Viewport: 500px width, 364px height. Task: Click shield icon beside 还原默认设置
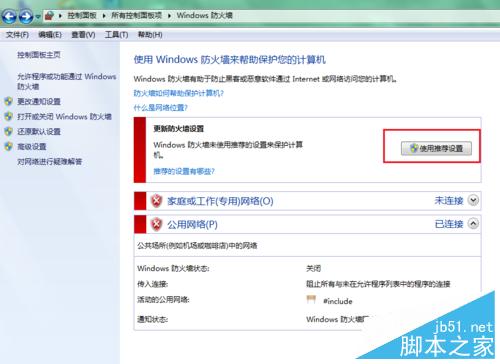(x=9, y=131)
